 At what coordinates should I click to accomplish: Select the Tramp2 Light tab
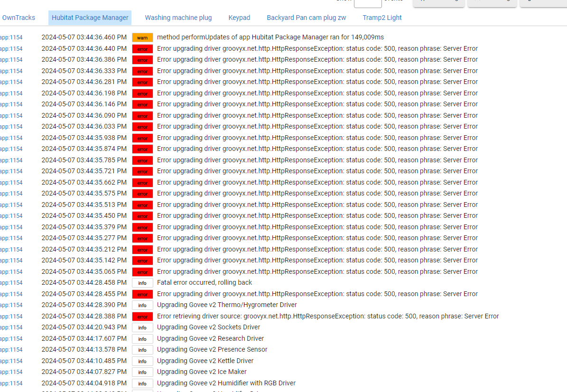point(382,18)
